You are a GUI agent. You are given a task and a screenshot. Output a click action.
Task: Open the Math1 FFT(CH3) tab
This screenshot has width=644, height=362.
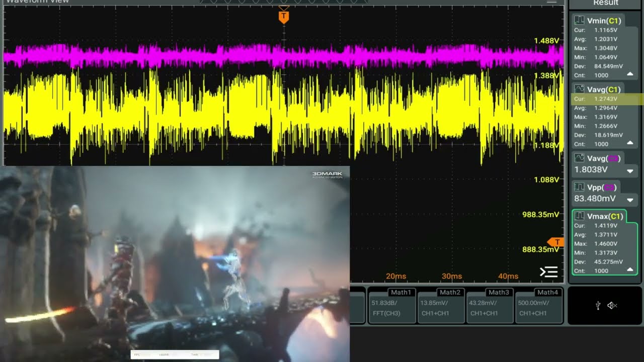(x=392, y=305)
